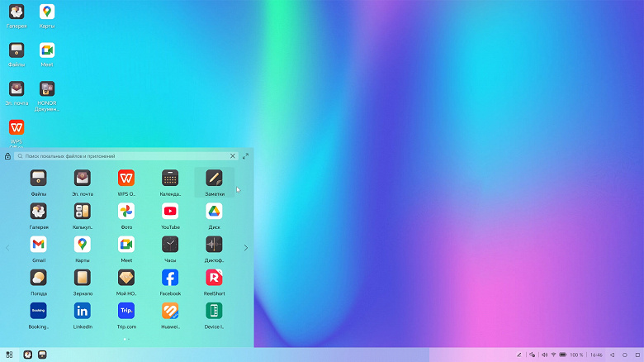Launch the Booking.com app
Viewport: 644px width, 362px height.
tap(38, 311)
